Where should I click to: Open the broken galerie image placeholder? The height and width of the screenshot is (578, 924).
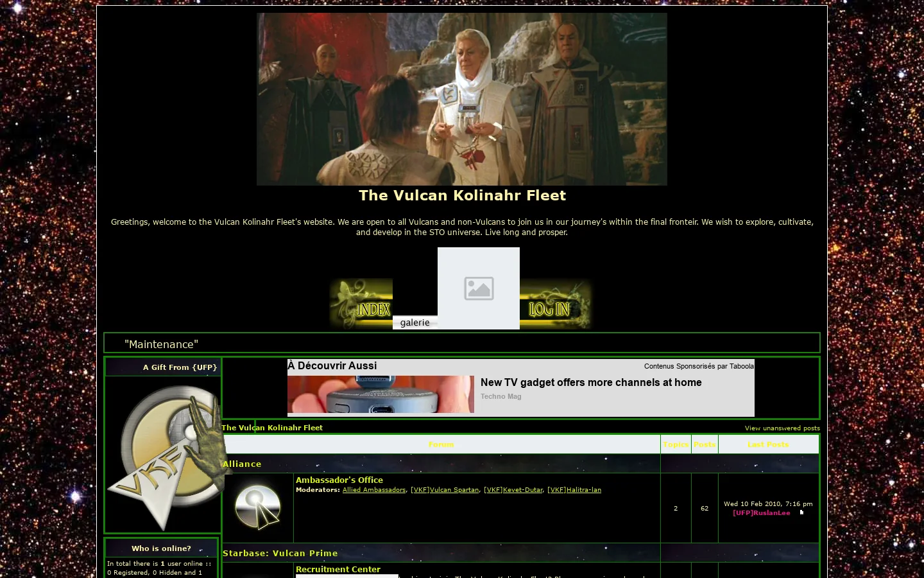479,288
